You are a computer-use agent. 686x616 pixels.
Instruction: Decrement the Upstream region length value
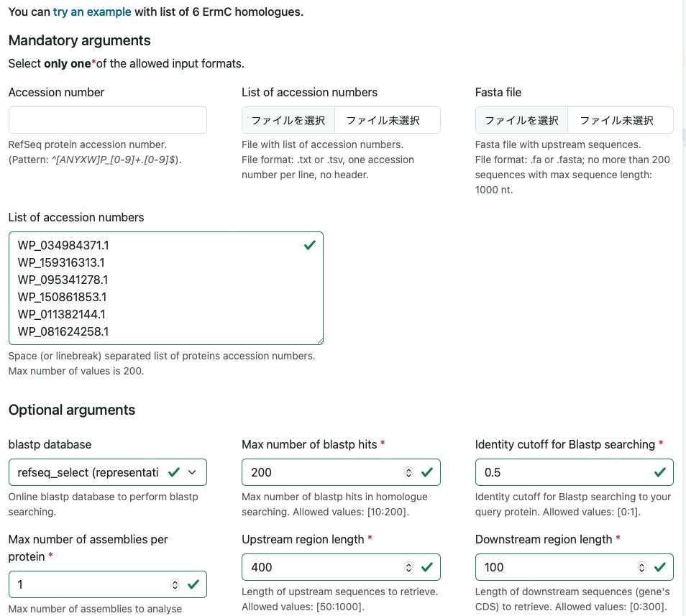(x=408, y=570)
